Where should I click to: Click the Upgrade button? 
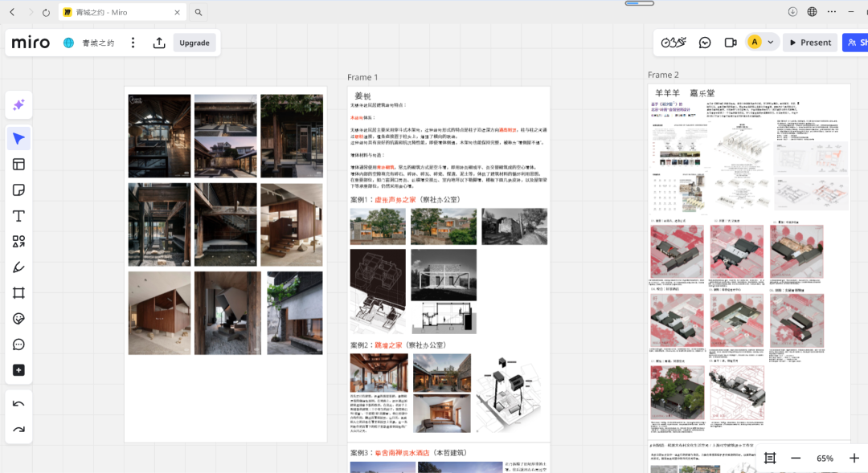pyautogui.click(x=194, y=43)
